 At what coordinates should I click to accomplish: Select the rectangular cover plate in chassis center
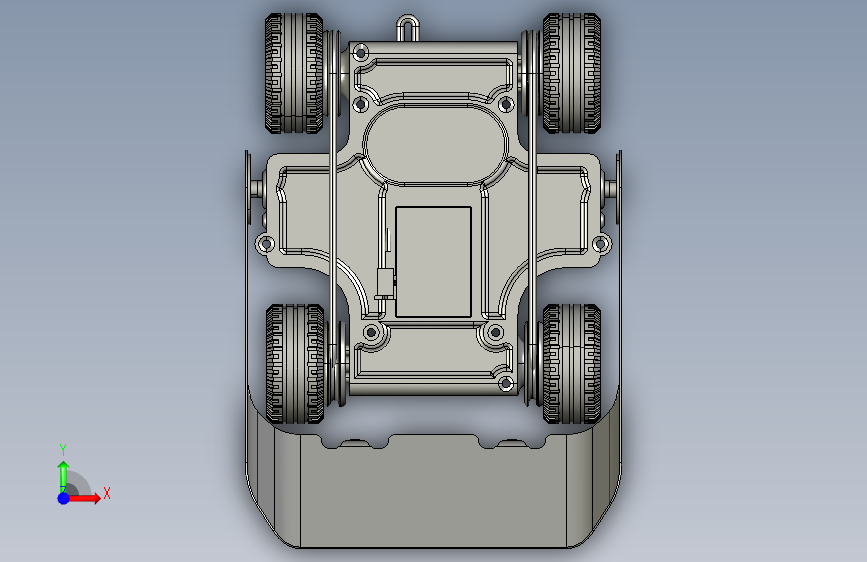point(434,262)
